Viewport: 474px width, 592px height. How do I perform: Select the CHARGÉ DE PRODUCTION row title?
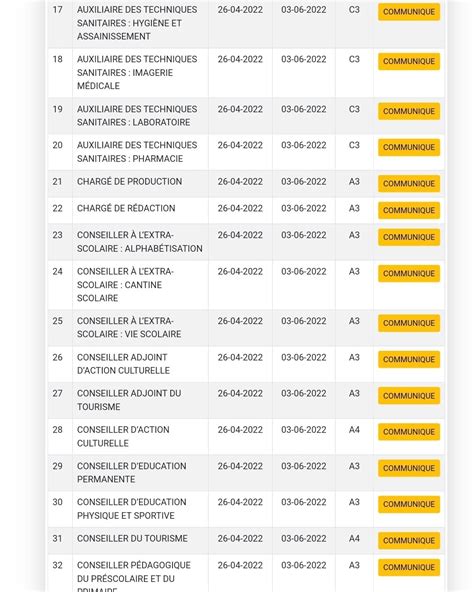pyautogui.click(x=130, y=182)
